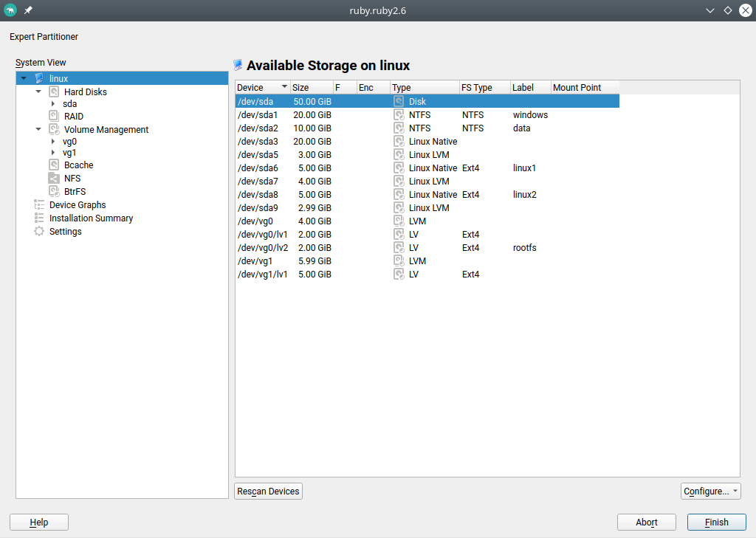Sort by the Mount Point column header
Image resolution: width=756 pixels, height=538 pixels.
point(577,87)
